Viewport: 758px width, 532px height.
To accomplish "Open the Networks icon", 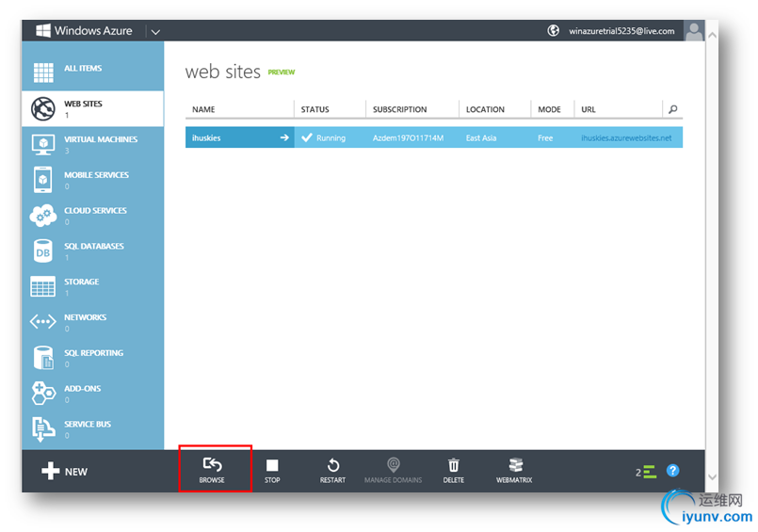I will (43, 321).
